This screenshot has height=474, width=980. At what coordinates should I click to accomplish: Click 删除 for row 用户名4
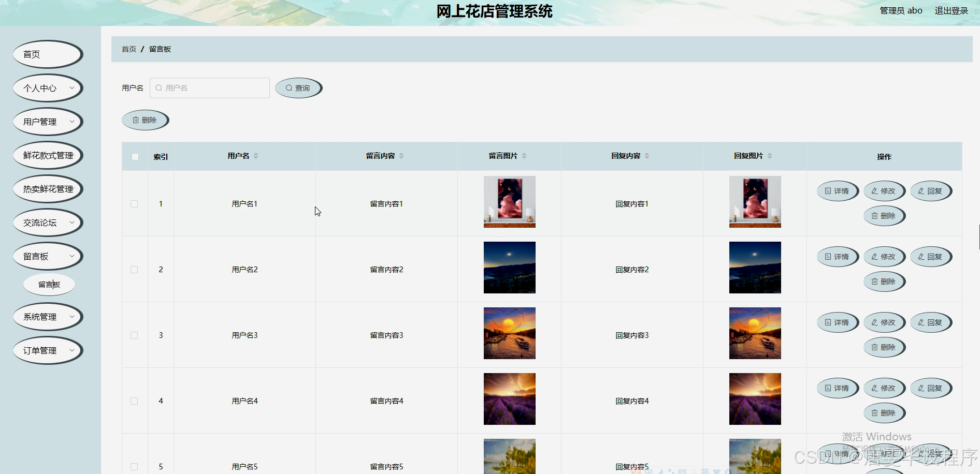click(x=884, y=413)
